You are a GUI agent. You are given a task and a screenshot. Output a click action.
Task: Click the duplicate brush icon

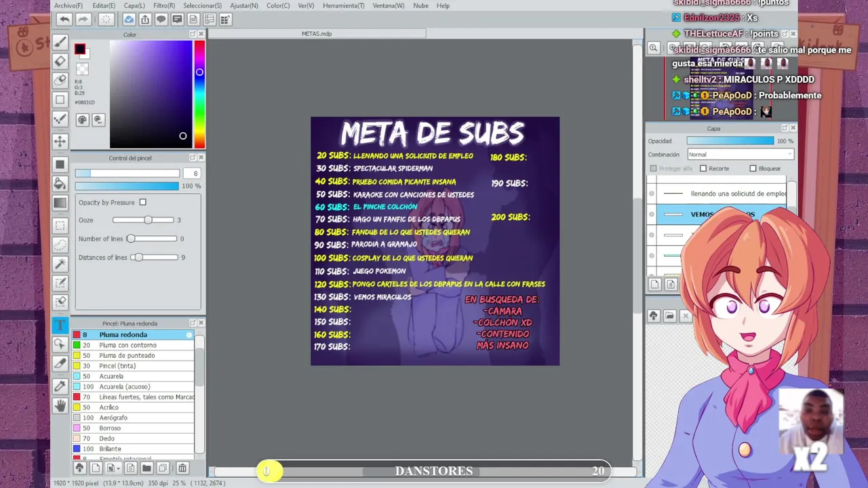163,468
